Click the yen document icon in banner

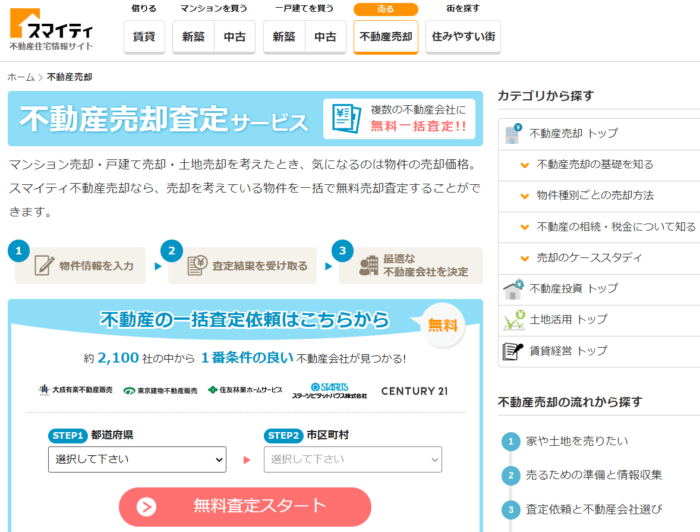point(346,118)
